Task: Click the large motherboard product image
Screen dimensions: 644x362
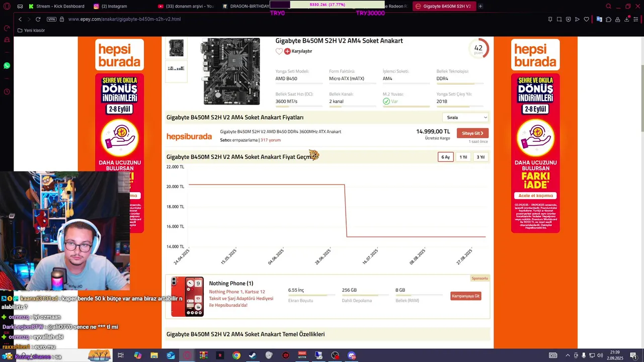Action: pyautogui.click(x=231, y=71)
